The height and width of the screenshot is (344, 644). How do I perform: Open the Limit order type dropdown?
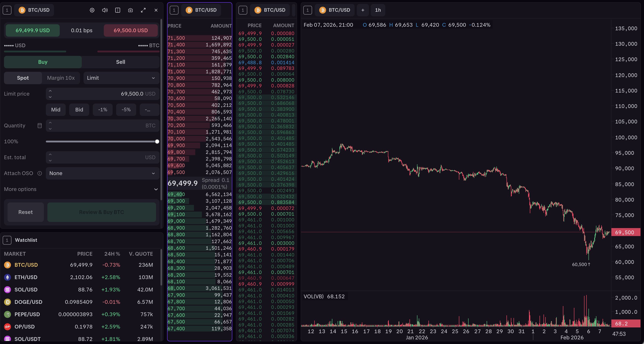pyautogui.click(x=121, y=78)
